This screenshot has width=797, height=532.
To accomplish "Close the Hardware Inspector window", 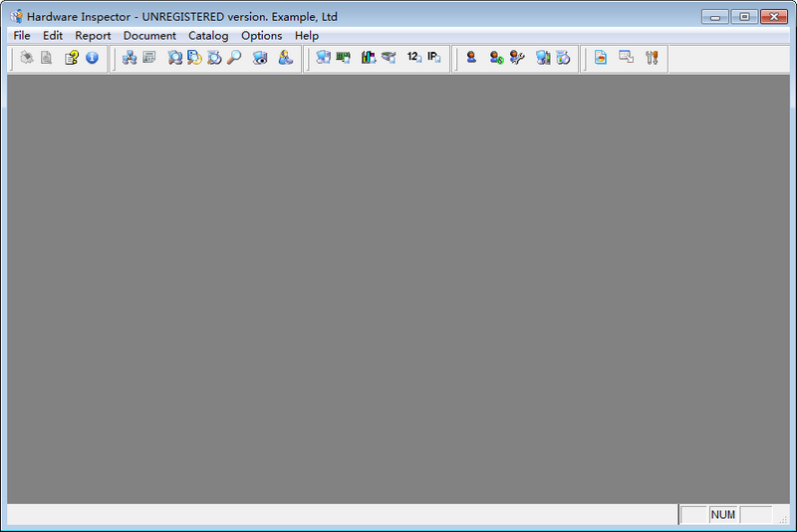I will tap(774, 17).
